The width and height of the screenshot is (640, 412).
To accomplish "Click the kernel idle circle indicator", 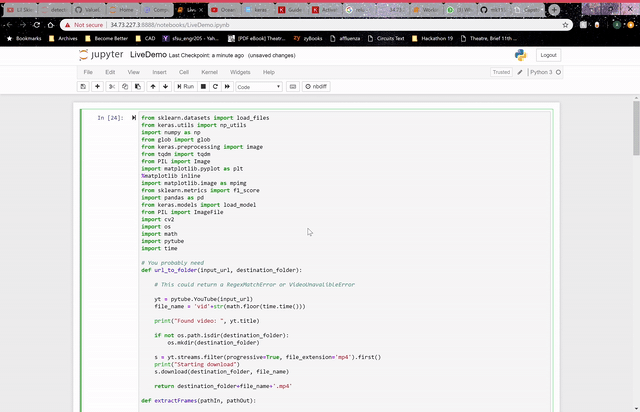I will [x=558, y=72].
